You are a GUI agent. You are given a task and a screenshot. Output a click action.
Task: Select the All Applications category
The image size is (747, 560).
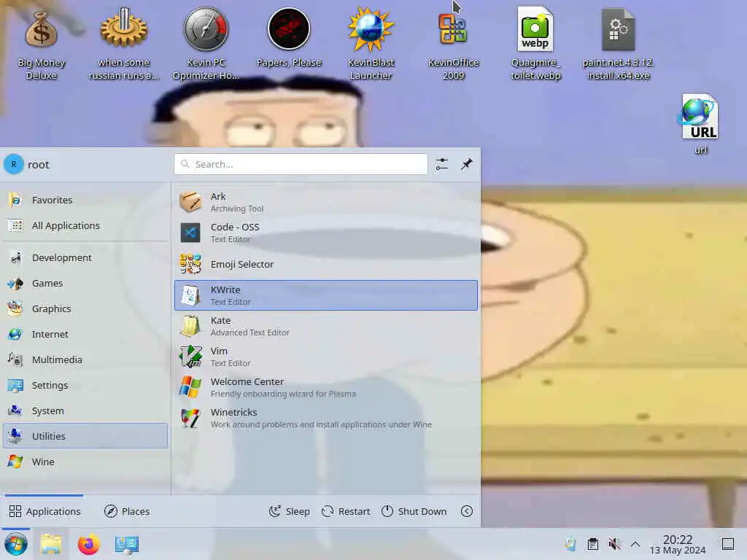click(85, 225)
